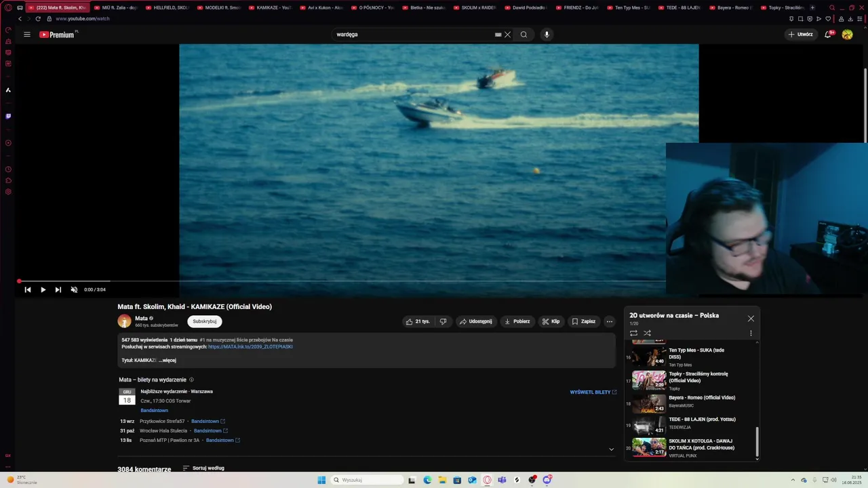
Task: Open Opera menu logo button
Action: 8,7
